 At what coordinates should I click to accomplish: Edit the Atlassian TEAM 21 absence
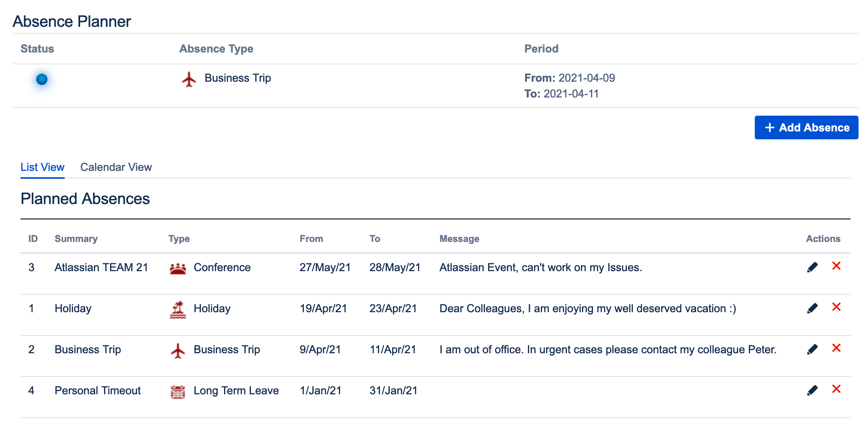click(x=812, y=267)
